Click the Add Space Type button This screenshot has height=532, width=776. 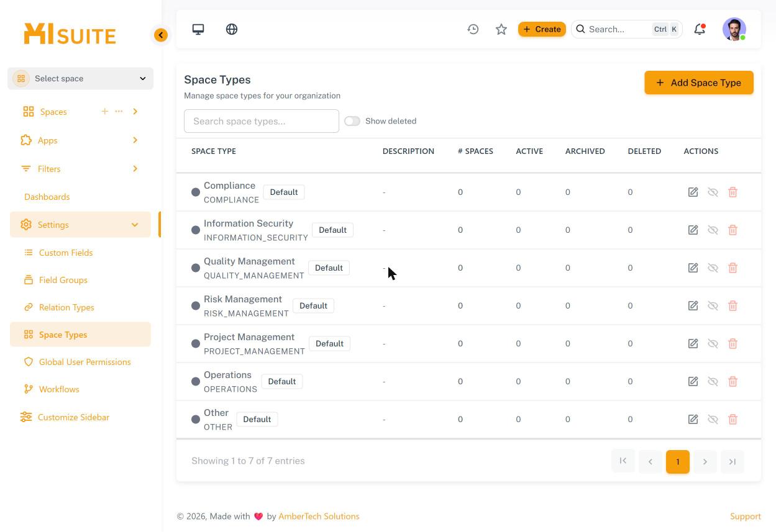click(699, 83)
